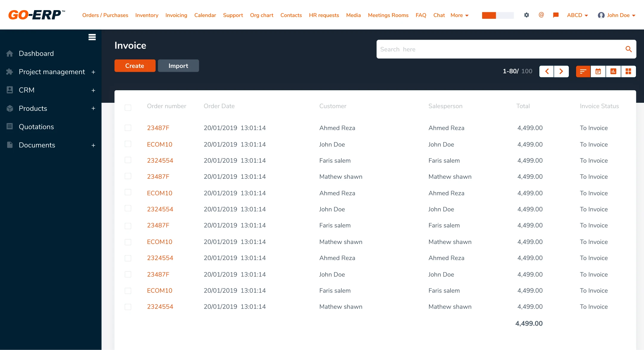644x350 pixels.
Task: Expand Project management submenu
Action: 93,72
